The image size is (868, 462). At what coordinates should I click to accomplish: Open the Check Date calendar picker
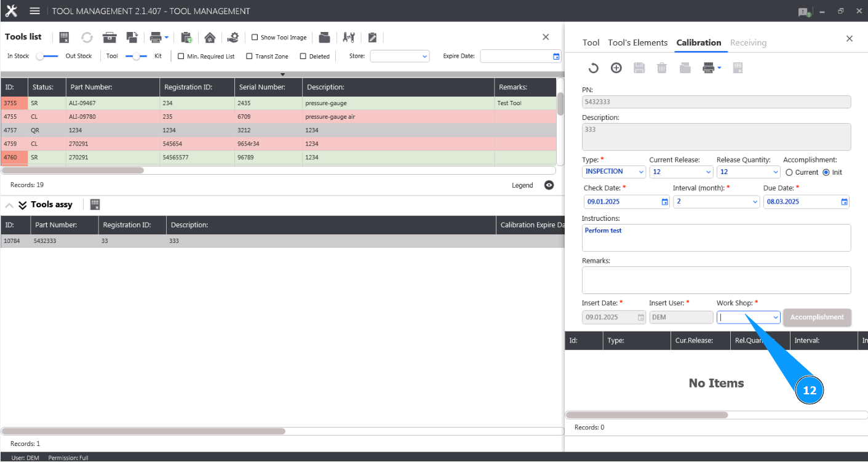[664, 202]
